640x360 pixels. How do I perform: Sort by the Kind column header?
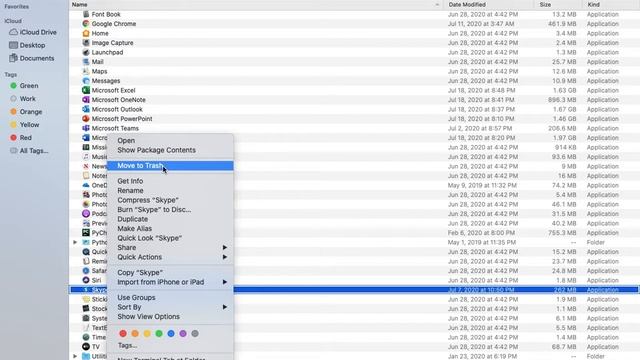pos(611,4)
